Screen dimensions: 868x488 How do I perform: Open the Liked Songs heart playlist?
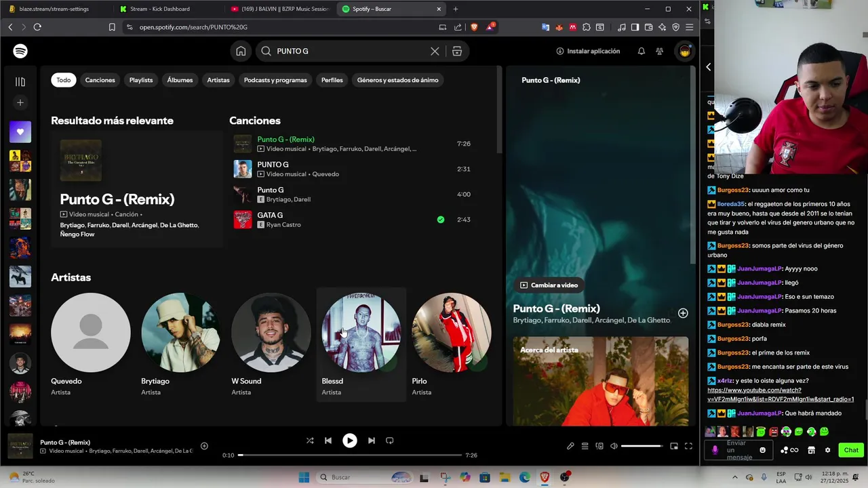[20, 131]
